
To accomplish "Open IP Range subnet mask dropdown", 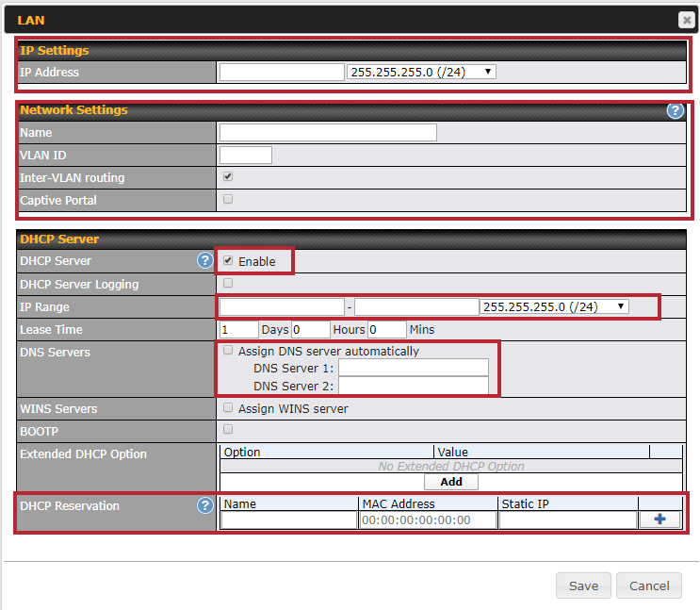I will point(554,306).
